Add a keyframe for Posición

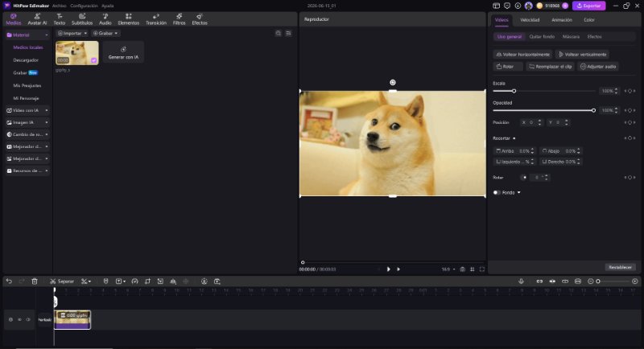click(630, 122)
